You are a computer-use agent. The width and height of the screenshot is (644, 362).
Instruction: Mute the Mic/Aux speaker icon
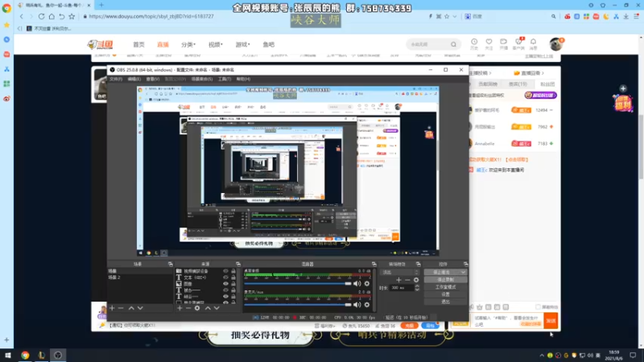coord(357,305)
